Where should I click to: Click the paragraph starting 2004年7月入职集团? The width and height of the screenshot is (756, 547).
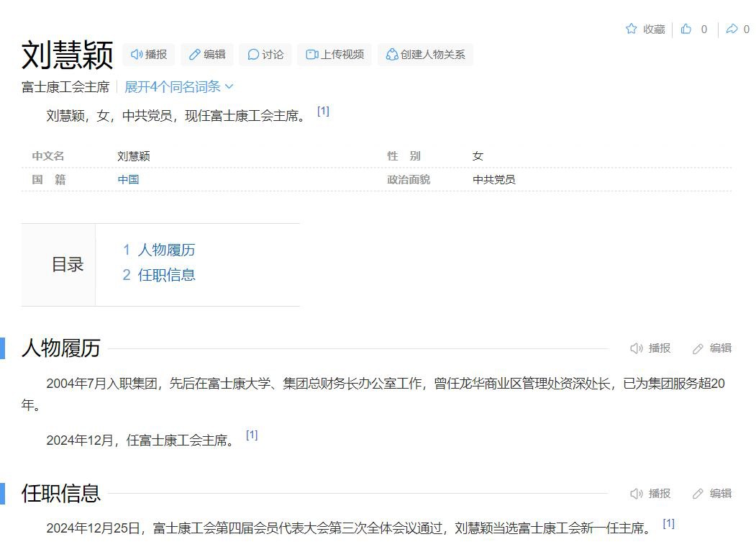click(373, 394)
